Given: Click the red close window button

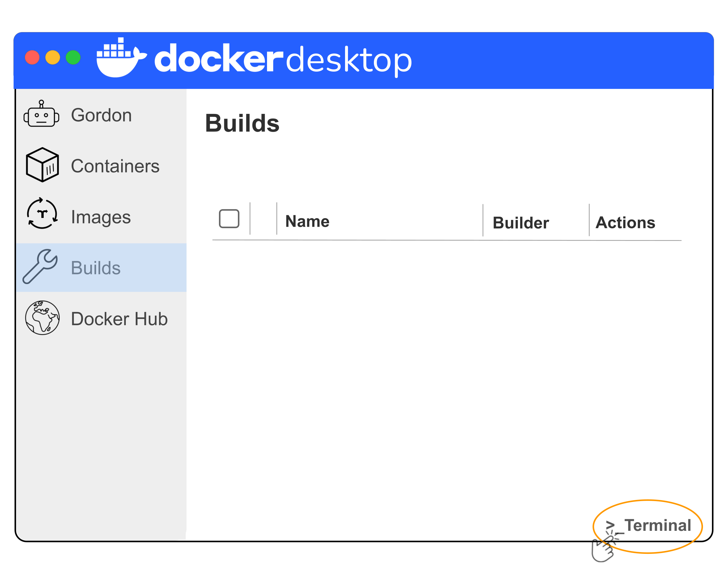Looking at the screenshot, I should 32,57.
